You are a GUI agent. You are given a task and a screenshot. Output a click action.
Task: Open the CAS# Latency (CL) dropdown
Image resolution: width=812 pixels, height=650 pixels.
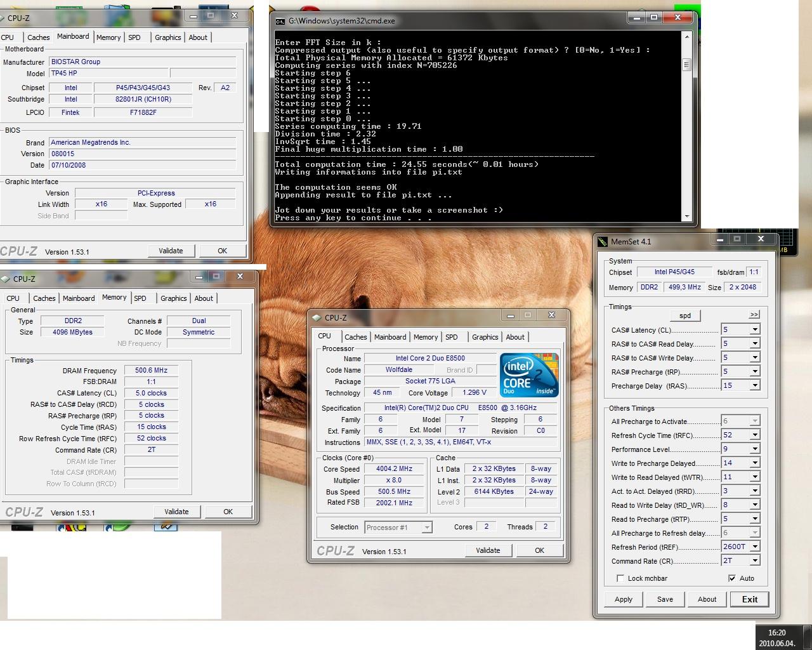pyautogui.click(x=755, y=330)
